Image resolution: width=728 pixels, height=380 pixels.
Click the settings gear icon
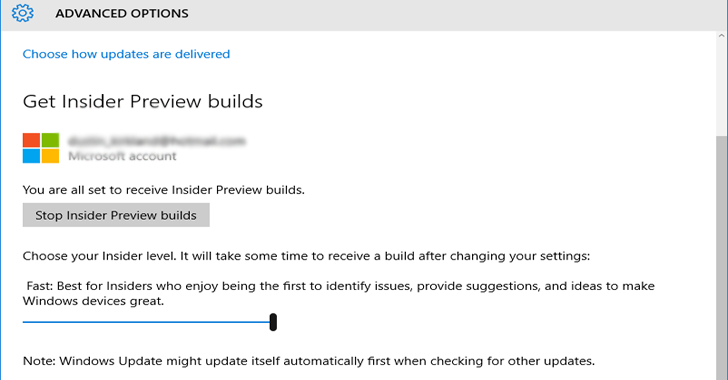[x=23, y=13]
